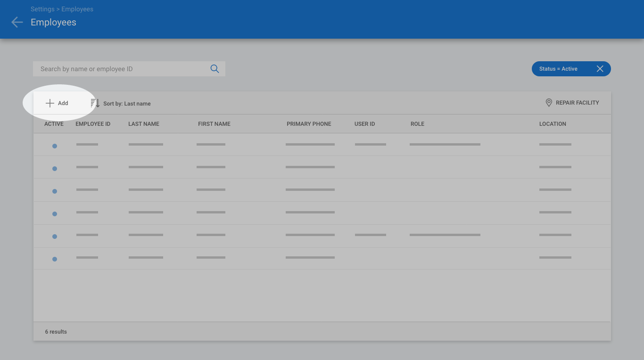Click the EMPLOYEE ID column header

[93, 124]
